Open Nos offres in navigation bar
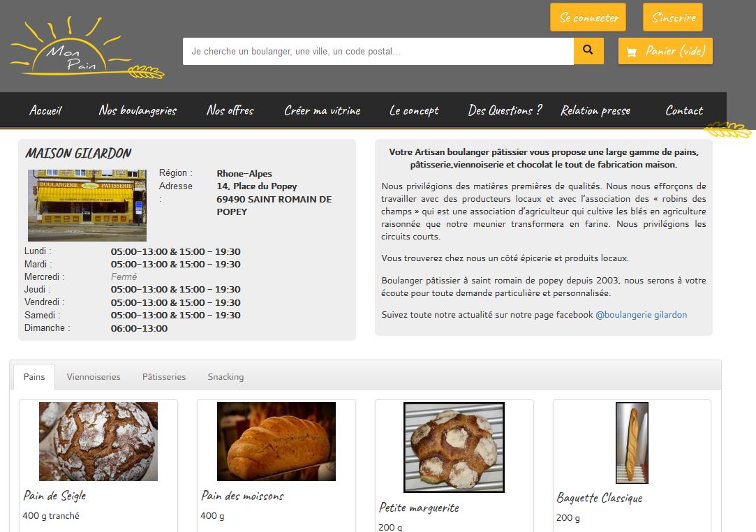This screenshot has height=532, width=756. (230, 110)
